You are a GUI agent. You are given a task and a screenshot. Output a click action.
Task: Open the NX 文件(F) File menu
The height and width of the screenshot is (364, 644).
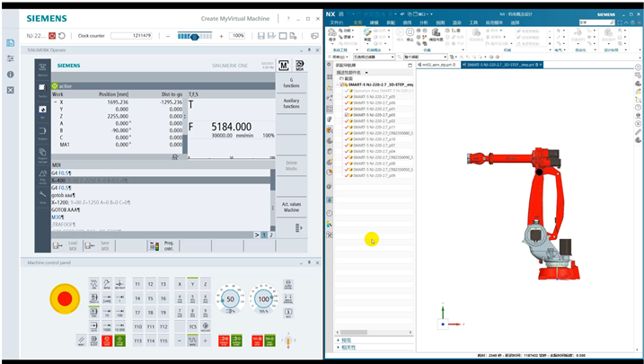click(337, 22)
